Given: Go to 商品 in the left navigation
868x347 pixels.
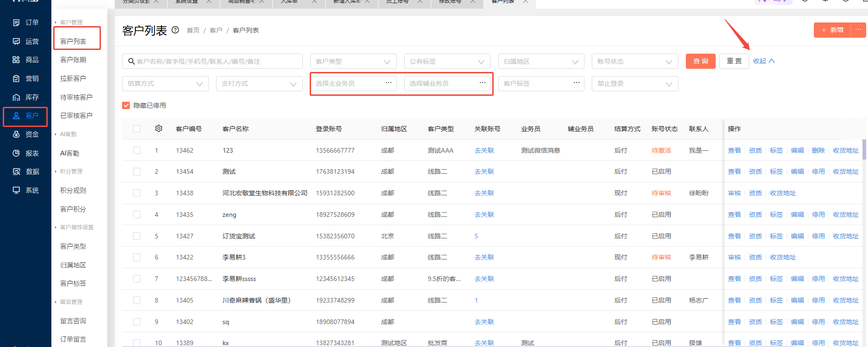Looking at the screenshot, I should coord(26,60).
